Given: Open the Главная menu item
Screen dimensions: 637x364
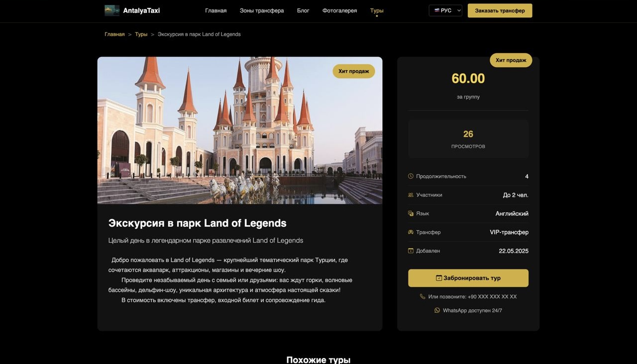Looking at the screenshot, I should pos(215,10).
